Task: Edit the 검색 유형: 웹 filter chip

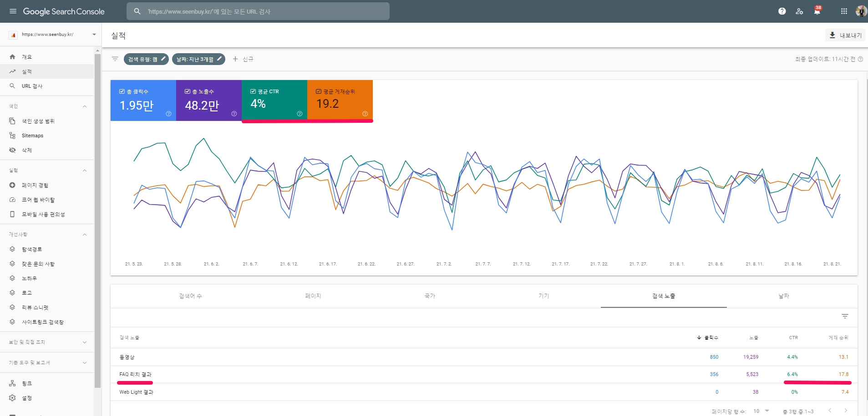Action: coord(146,59)
